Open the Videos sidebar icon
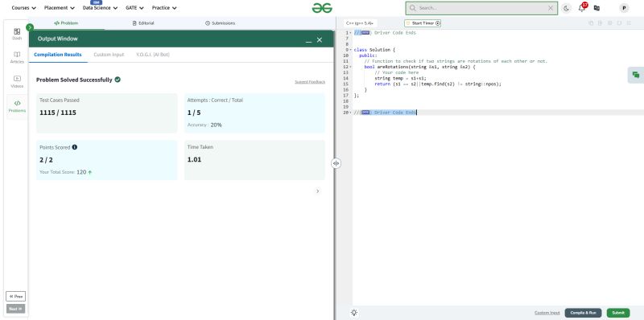The width and height of the screenshot is (644, 320). pyautogui.click(x=17, y=82)
